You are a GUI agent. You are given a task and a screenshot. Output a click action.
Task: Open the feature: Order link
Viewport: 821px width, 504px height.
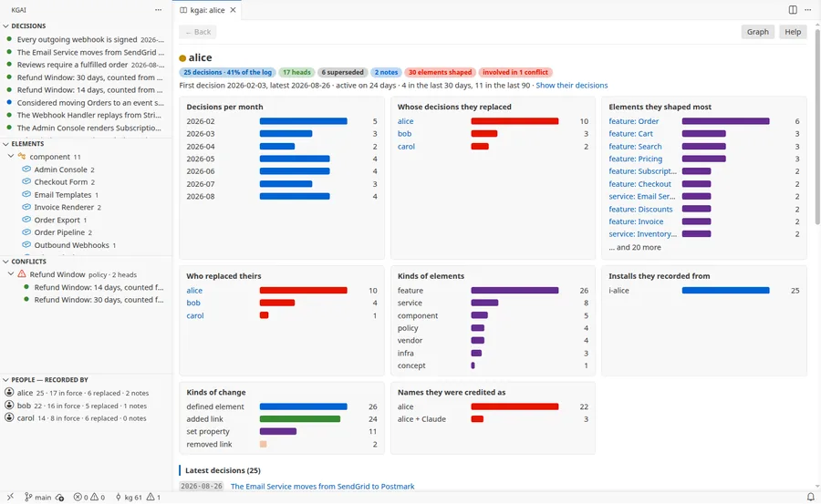tap(634, 121)
